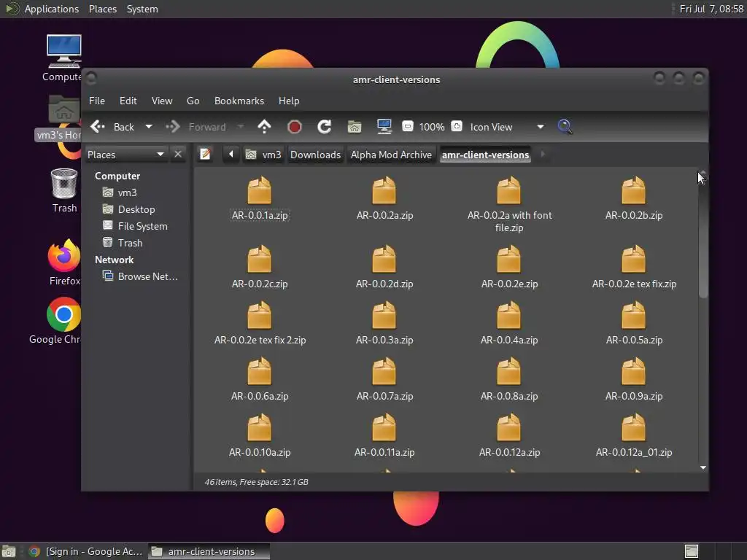Click the Computer icon in toolbar
Viewport: 747px width, 560px height.
(384, 127)
